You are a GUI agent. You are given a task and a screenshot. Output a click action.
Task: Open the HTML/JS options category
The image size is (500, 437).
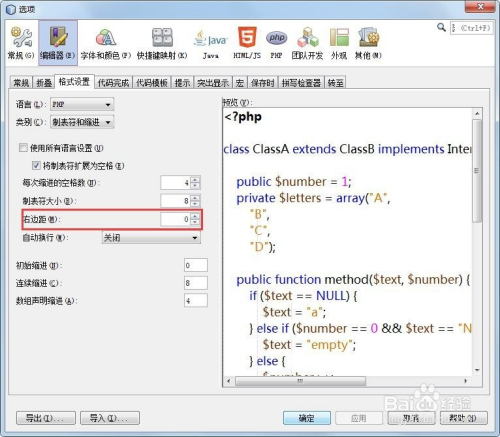pos(247,43)
